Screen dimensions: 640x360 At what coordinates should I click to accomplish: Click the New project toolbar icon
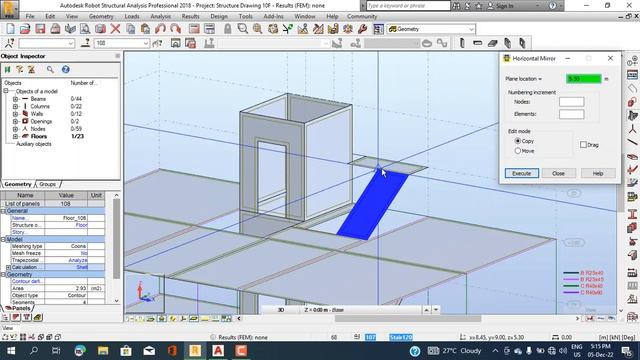[x=11, y=29]
